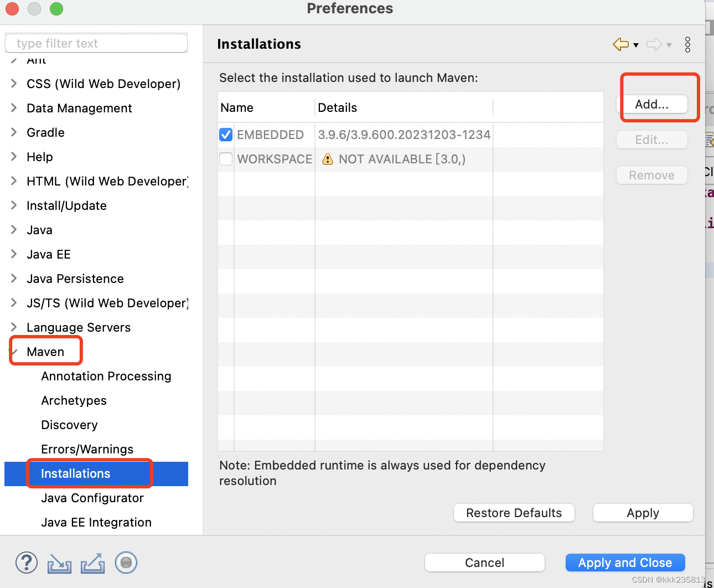Screen dimensions: 714x588
Task: Check the WORKSPACE Maven installation
Action: point(225,159)
